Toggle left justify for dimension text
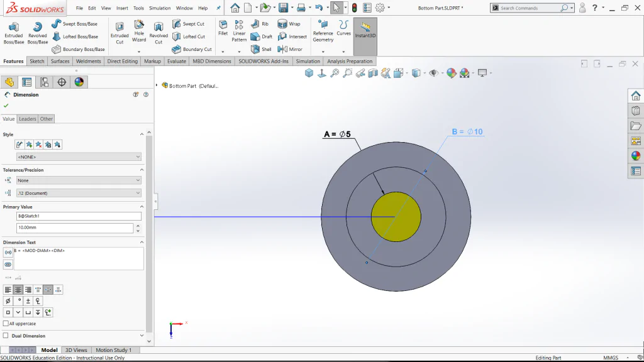The width and height of the screenshot is (644, 362). [8, 290]
